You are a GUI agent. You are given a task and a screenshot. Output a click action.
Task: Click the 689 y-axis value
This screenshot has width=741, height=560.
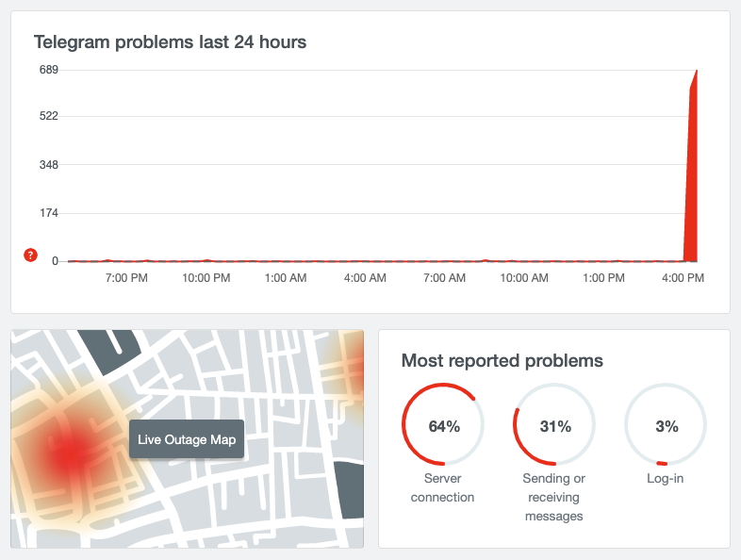tap(49, 70)
